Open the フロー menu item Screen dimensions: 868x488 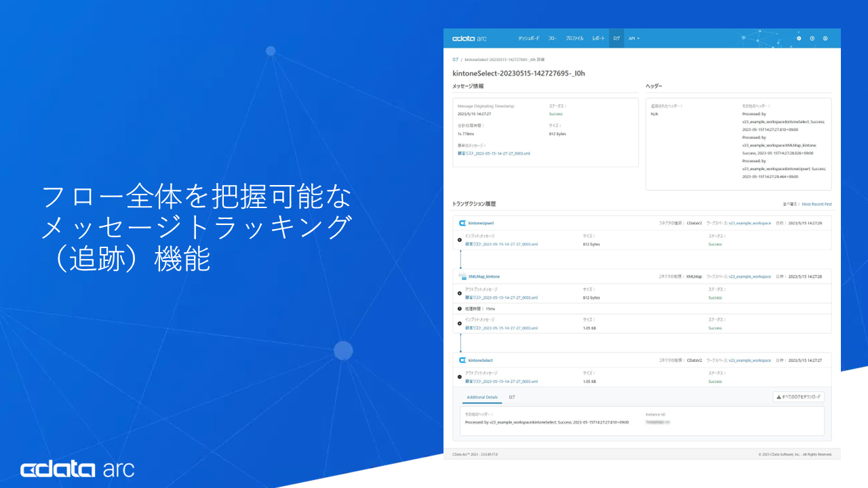[x=552, y=39]
